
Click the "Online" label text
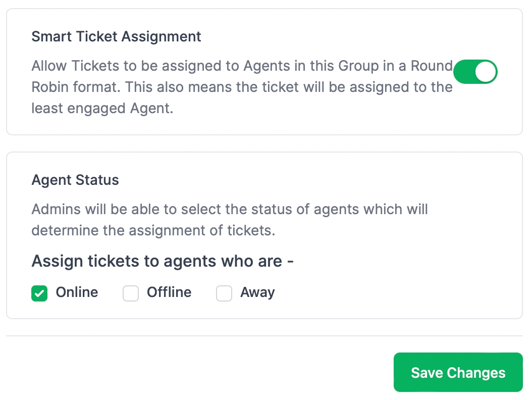pos(77,292)
